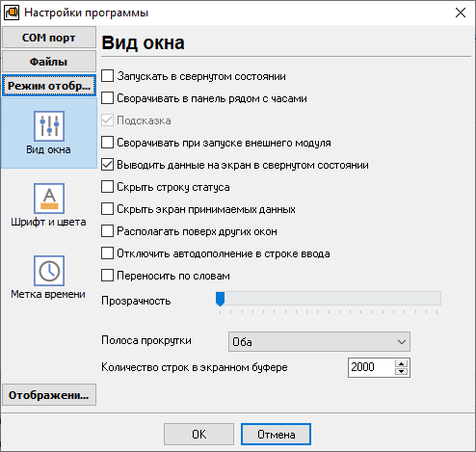Decrease buffer lines with down arrow
The width and height of the screenshot is (476, 452).
pos(401,372)
